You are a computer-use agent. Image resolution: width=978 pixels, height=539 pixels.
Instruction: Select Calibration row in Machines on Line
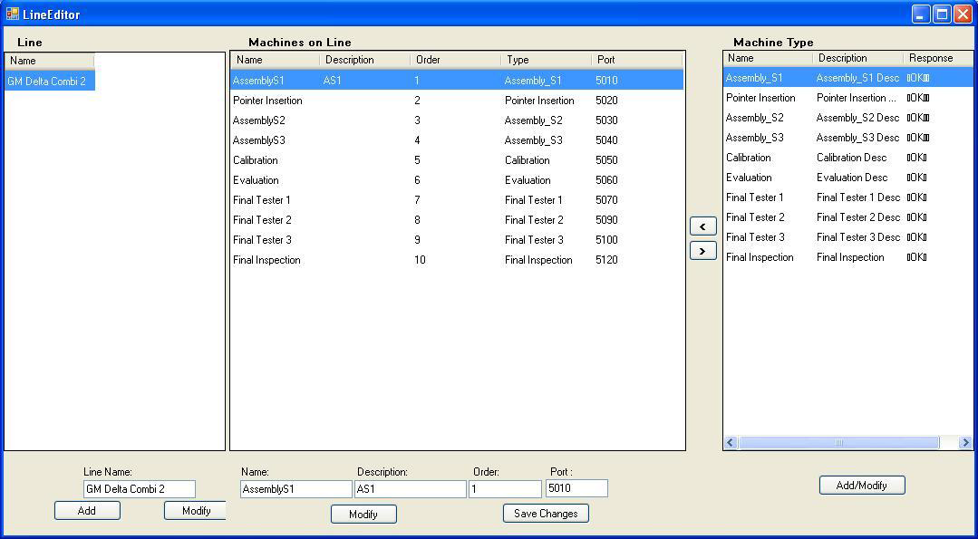pyautogui.click(x=256, y=160)
